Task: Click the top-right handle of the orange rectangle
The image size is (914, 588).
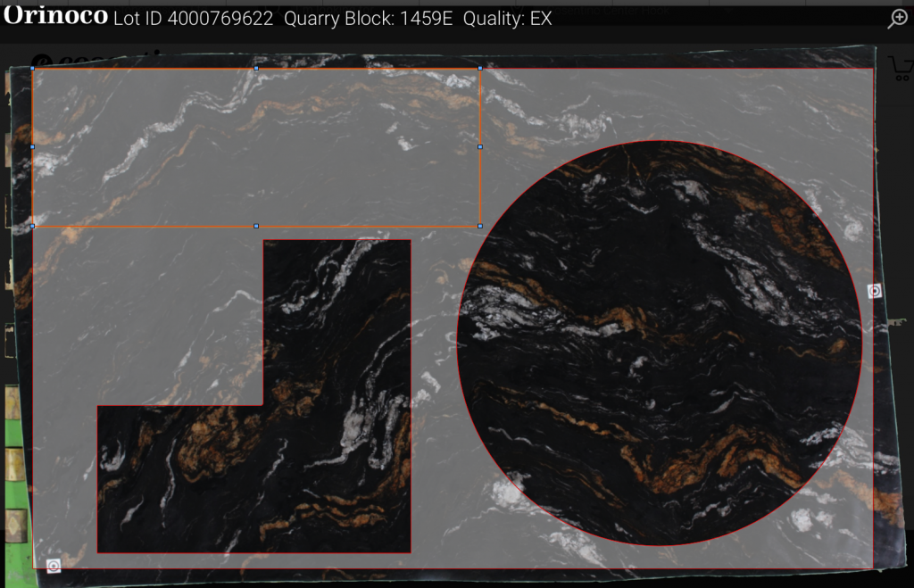Action: (480, 68)
